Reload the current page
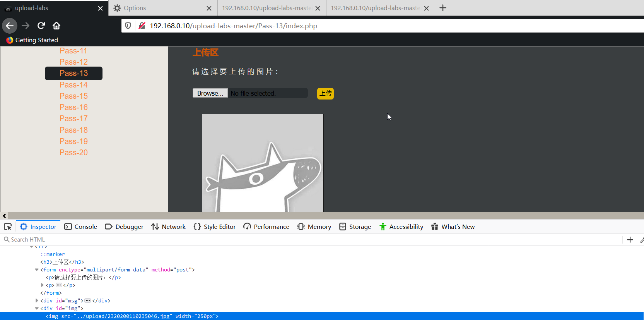The image size is (644, 321). coord(41,26)
